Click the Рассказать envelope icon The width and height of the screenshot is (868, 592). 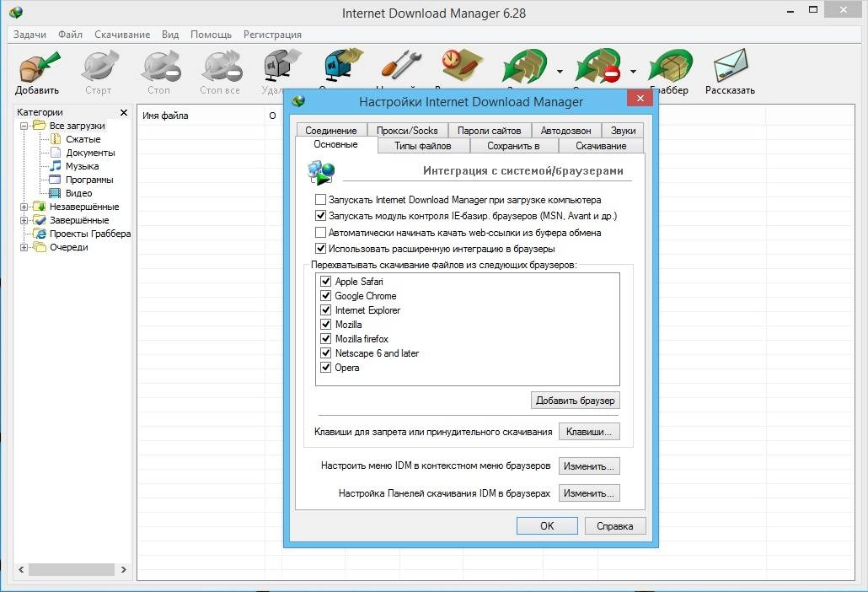(731, 66)
